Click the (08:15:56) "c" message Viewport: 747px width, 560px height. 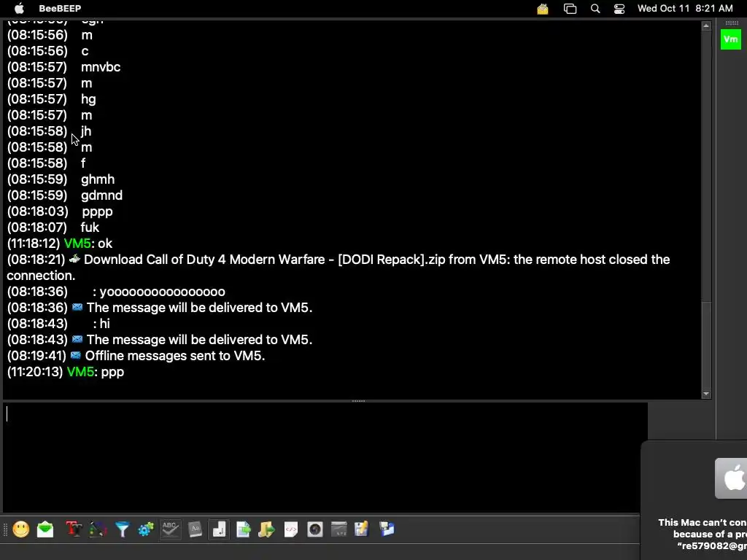(85, 51)
